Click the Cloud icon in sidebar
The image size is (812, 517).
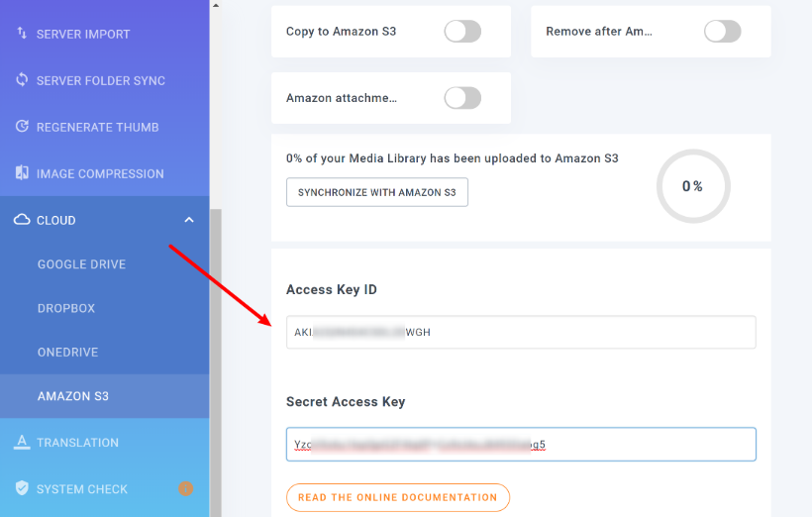(x=22, y=220)
